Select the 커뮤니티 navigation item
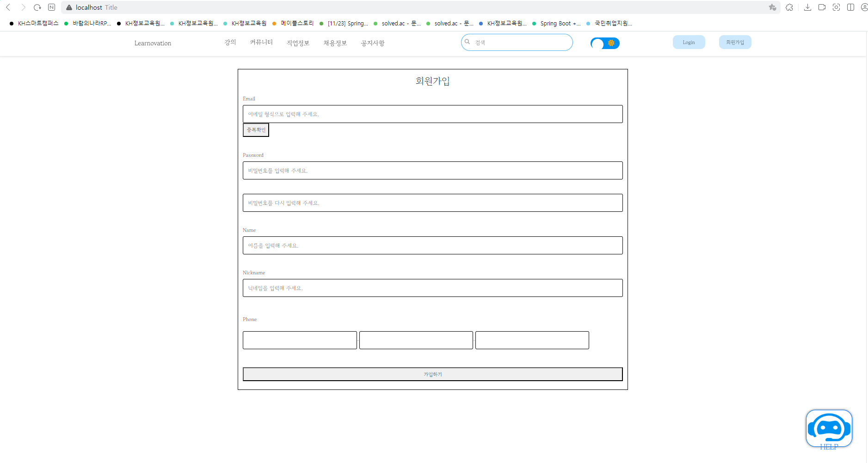Image resolution: width=868 pixels, height=463 pixels. click(261, 42)
